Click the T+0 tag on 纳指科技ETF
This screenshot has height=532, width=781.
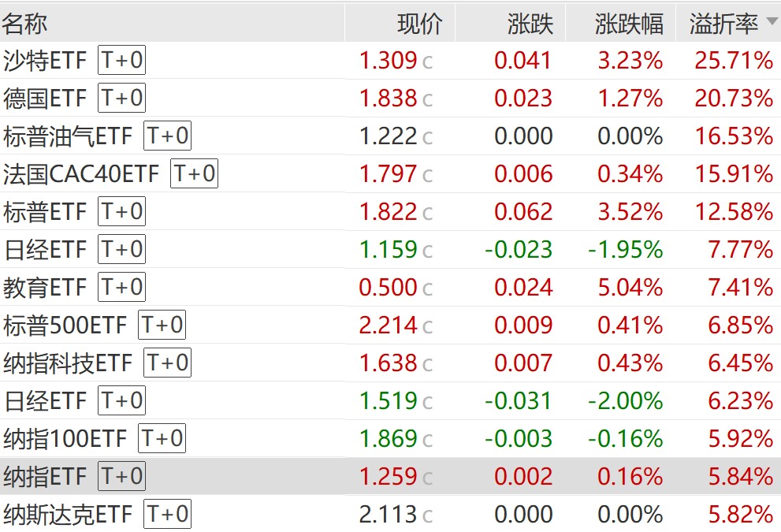pyautogui.click(x=167, y=363)
